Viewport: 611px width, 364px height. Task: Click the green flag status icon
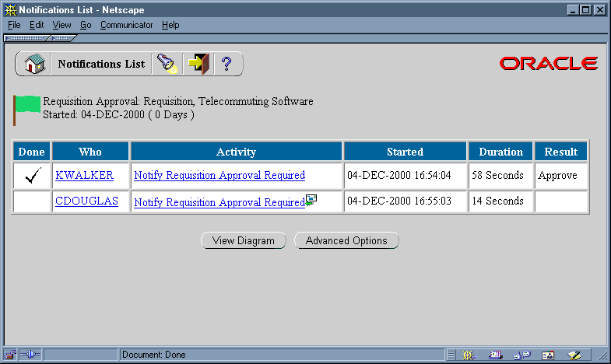click(26, 107)
